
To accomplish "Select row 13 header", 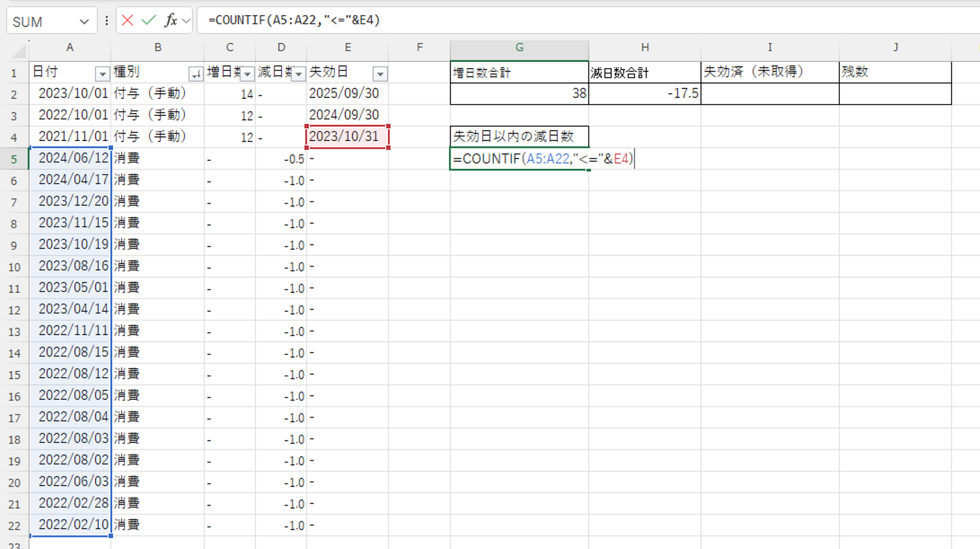I will pos(14,332).
